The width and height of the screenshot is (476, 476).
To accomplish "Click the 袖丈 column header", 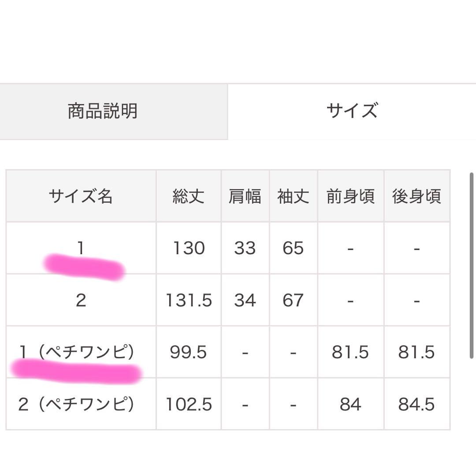I will (293, 196).
